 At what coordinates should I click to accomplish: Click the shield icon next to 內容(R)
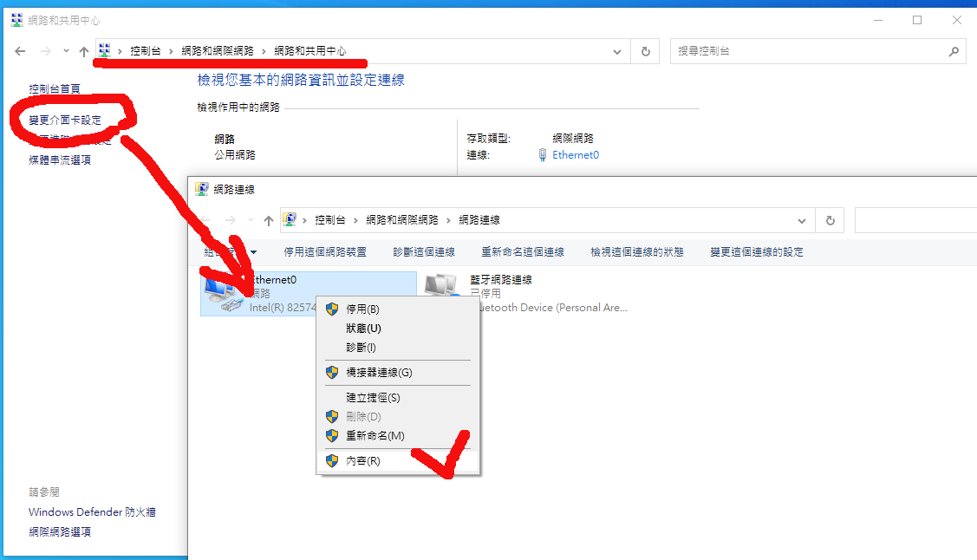coord(331,461)
